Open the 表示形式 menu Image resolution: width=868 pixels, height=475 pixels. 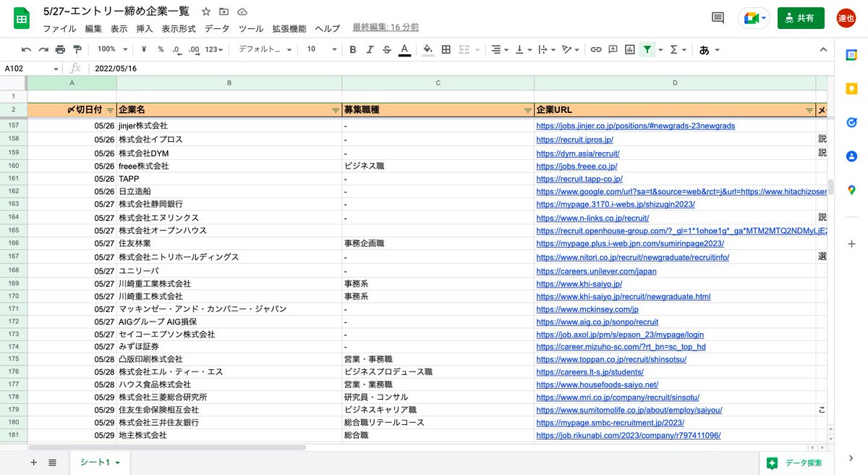pyautogui.click(x=179, y=28)
